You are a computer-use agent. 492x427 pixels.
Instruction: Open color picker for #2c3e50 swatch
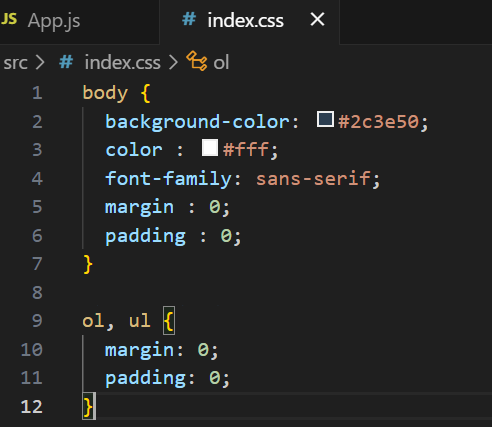(325, 119)
